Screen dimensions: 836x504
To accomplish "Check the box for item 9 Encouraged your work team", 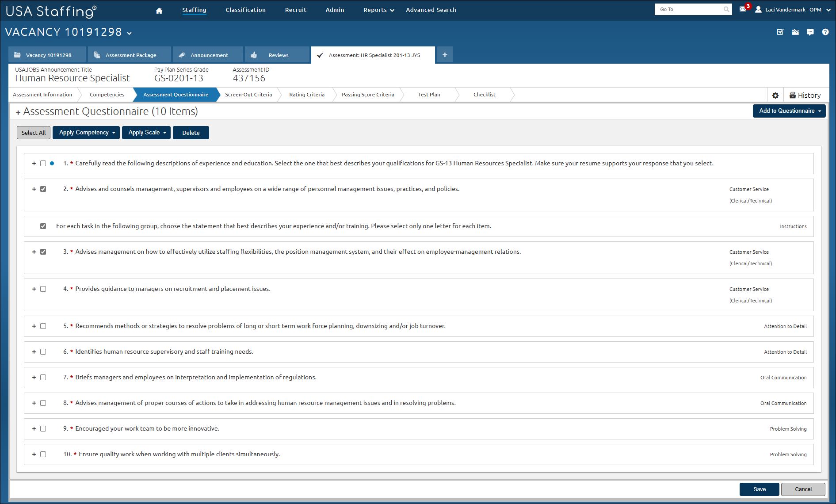I will [x=43, y=429].
